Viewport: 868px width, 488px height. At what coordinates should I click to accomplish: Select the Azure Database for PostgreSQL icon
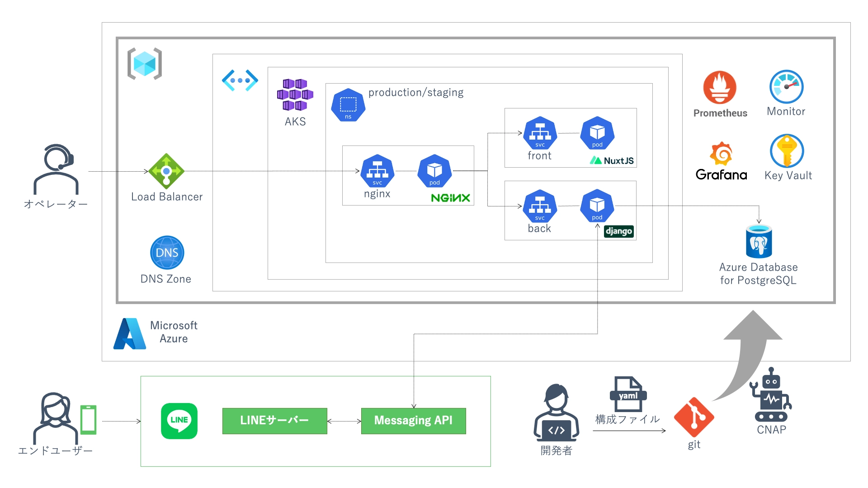click(x=759, y=242)
